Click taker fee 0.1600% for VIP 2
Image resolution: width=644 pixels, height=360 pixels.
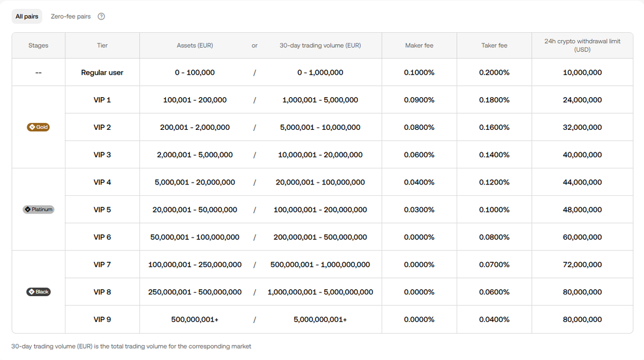coord(494,127)
